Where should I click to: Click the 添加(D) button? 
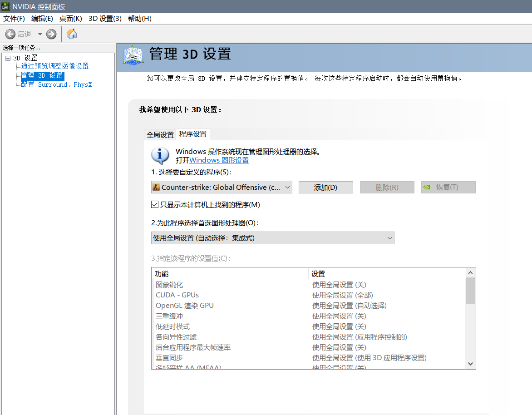[326, 188]
